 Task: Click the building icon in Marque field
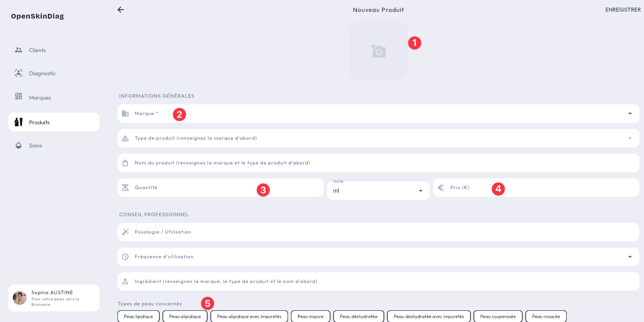point(125,114)
